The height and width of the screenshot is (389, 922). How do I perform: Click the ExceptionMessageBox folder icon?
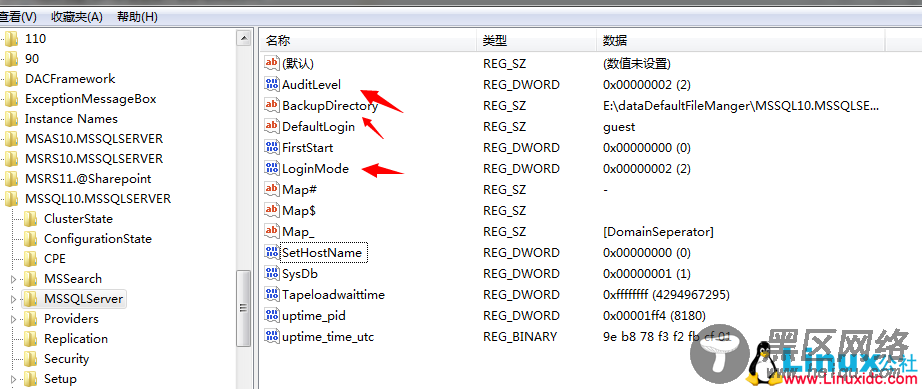pyautogui.click(x=12, y=99)
